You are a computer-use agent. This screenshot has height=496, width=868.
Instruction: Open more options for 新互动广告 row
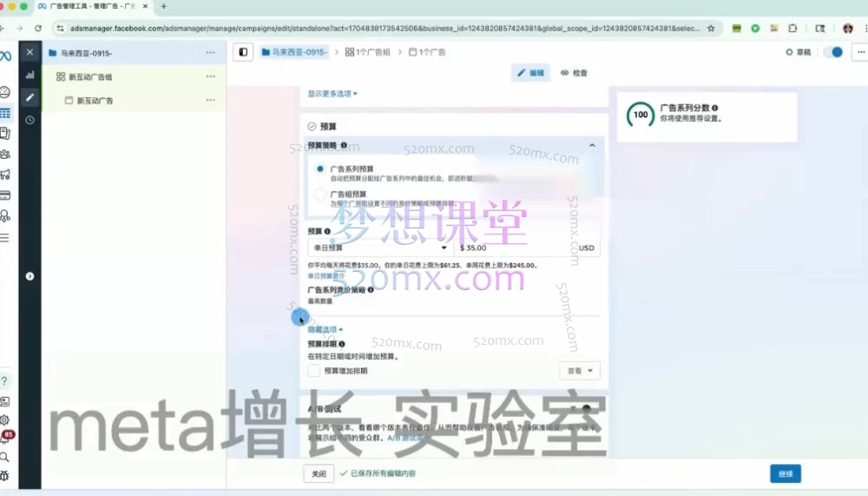[210, 100]
